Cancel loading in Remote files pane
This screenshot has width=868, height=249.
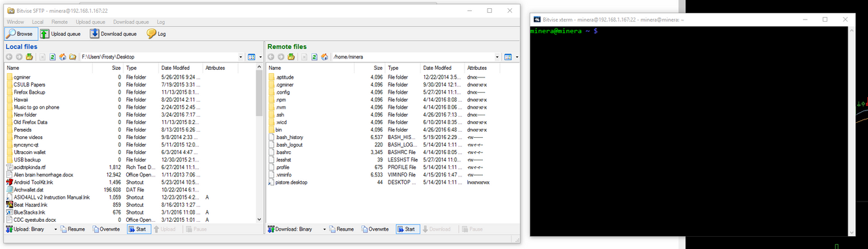point(304,57)
